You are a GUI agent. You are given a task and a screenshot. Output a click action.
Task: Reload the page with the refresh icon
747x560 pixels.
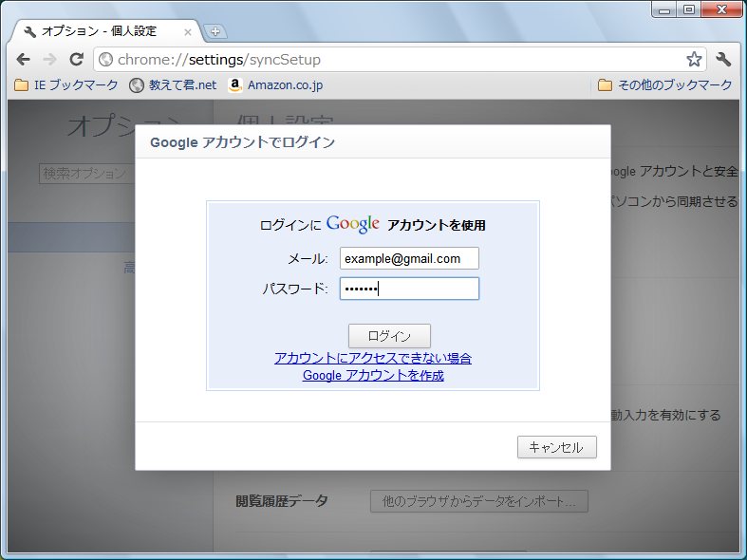(x=77, y=59)
